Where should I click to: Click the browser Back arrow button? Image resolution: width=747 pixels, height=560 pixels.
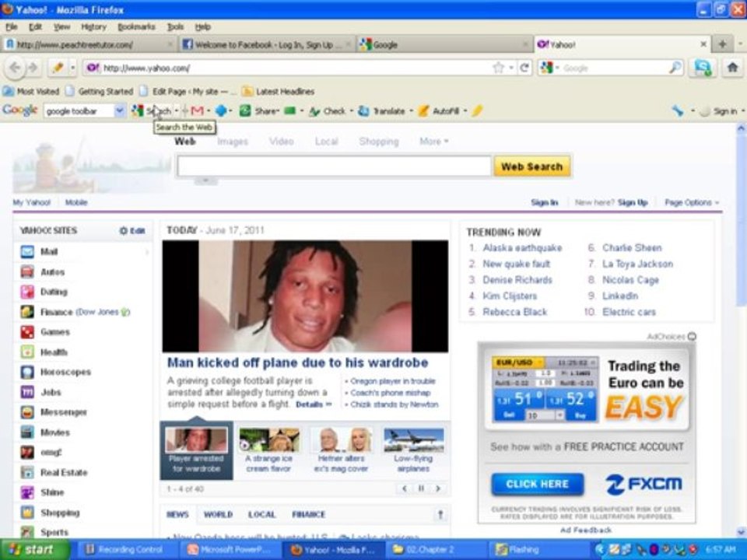14,68
